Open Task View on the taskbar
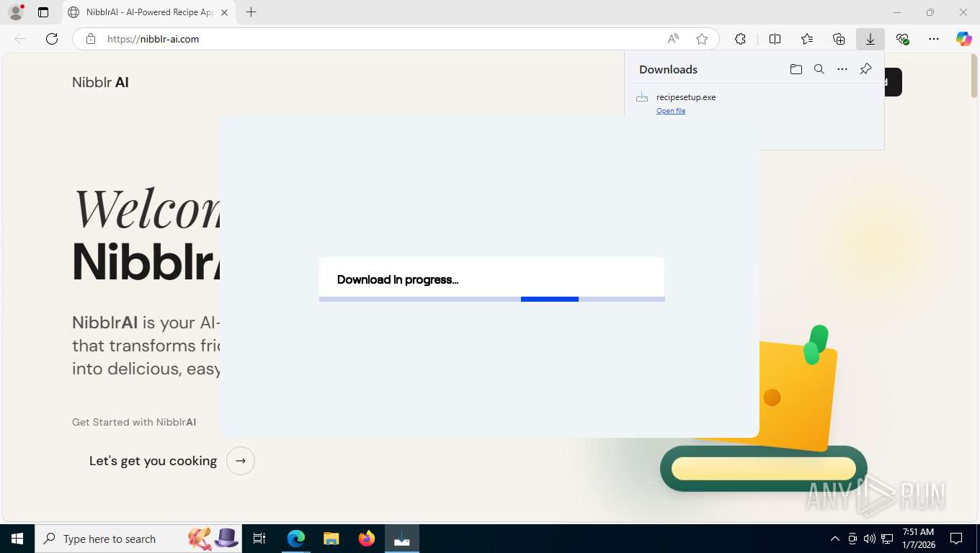 (259, 539)
